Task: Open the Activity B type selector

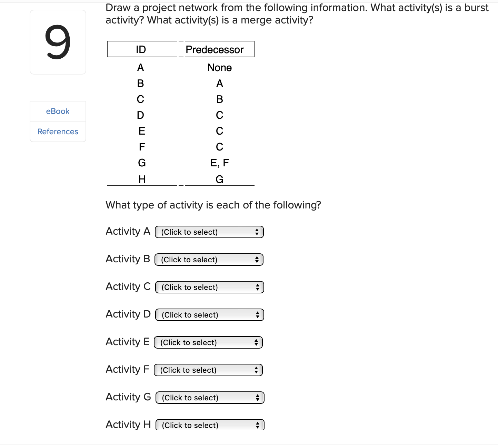Action: 209,259
